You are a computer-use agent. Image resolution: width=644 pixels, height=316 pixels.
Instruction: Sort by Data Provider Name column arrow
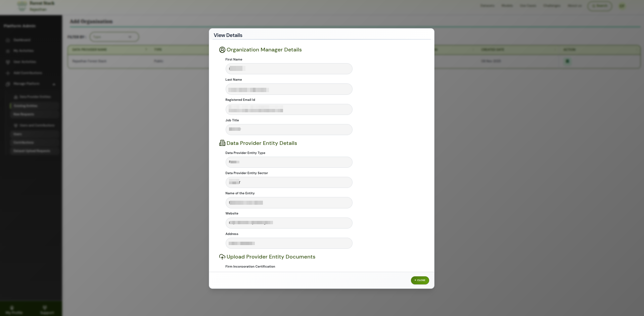tap(146, 49)
